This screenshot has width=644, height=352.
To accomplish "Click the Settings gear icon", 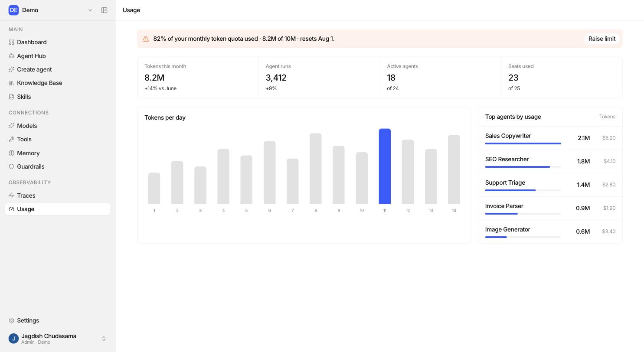I will point(12,320).
